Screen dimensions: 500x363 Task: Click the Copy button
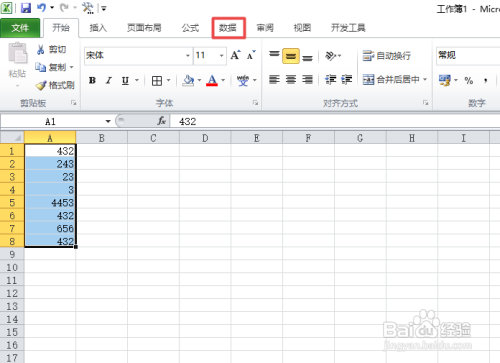51,67
